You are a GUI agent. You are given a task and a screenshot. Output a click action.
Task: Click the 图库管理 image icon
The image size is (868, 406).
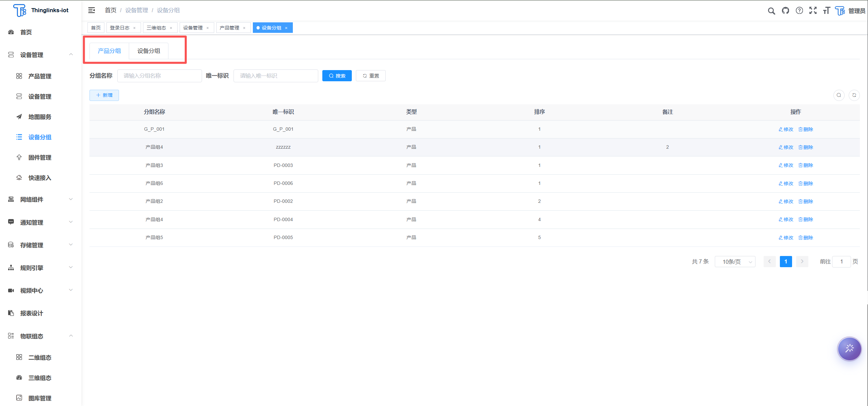pyautogui.click(x=19, y=398)
